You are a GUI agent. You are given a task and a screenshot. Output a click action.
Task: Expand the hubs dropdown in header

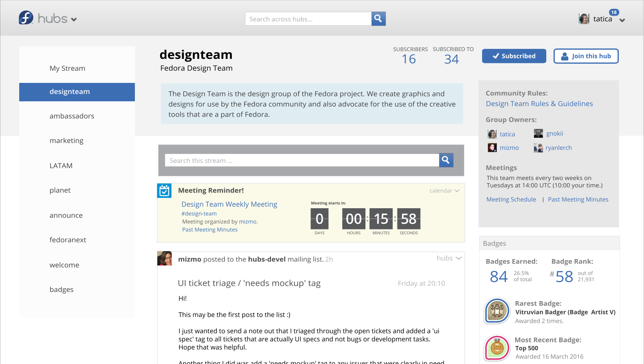click(74, 19)
